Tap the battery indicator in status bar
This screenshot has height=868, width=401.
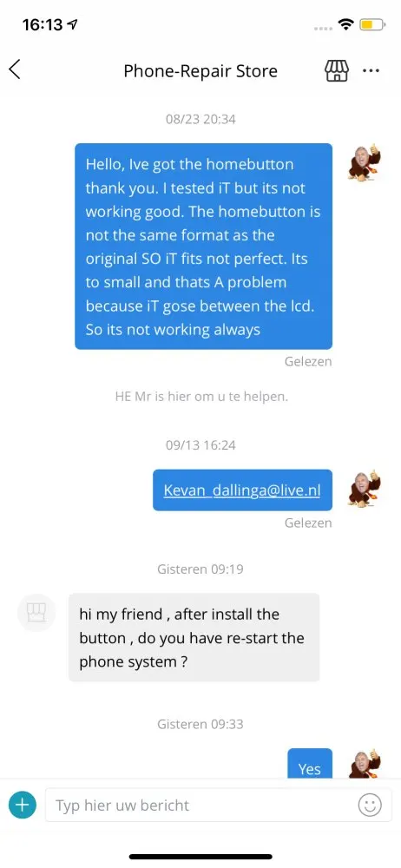coord(372,24)
